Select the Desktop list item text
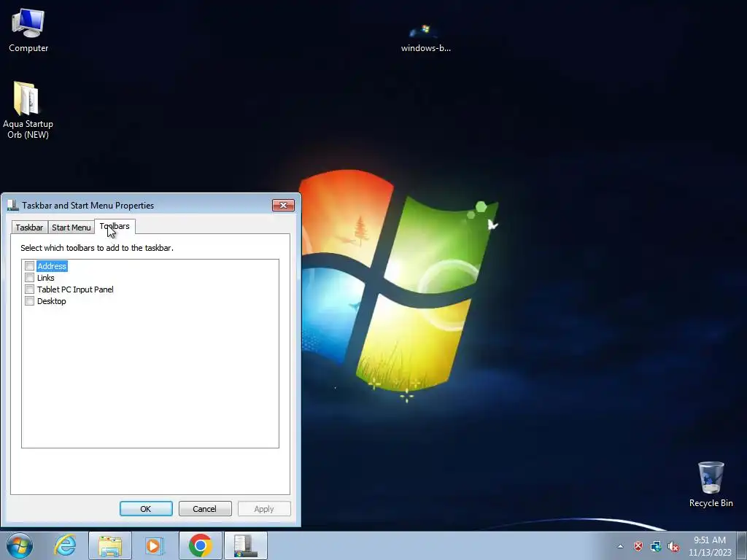747x560 pixels. pos(52,301)
